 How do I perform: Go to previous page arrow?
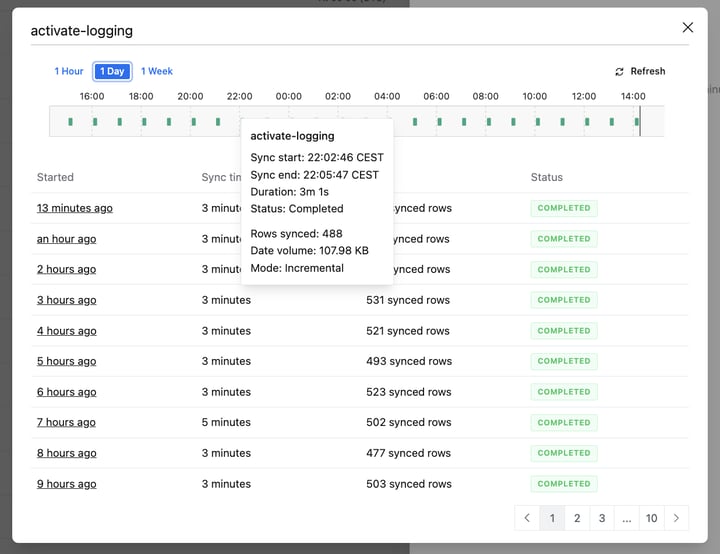point(527,518)
